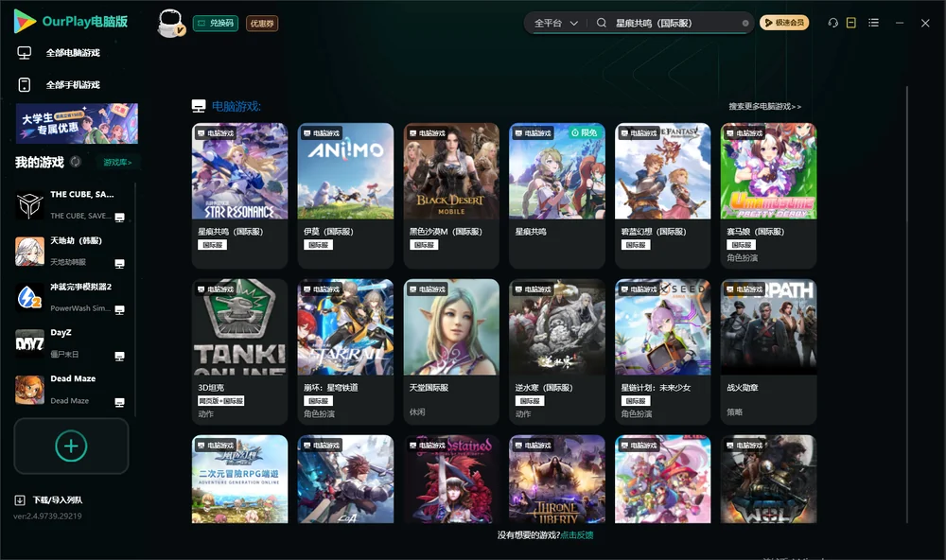946x560 pixels.
Task: Add a game with the plus button
Action: point(71,446)
